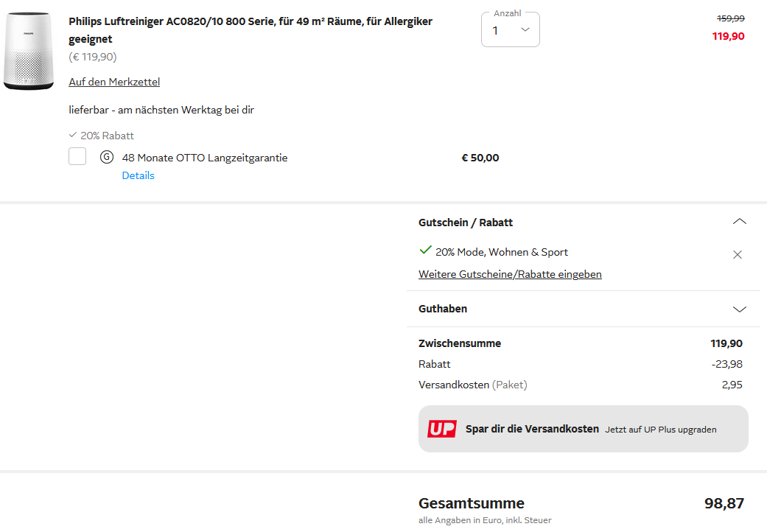
Task: Remove the 20% Mode, Wohnen & Sport voucher
Action: 738,254
